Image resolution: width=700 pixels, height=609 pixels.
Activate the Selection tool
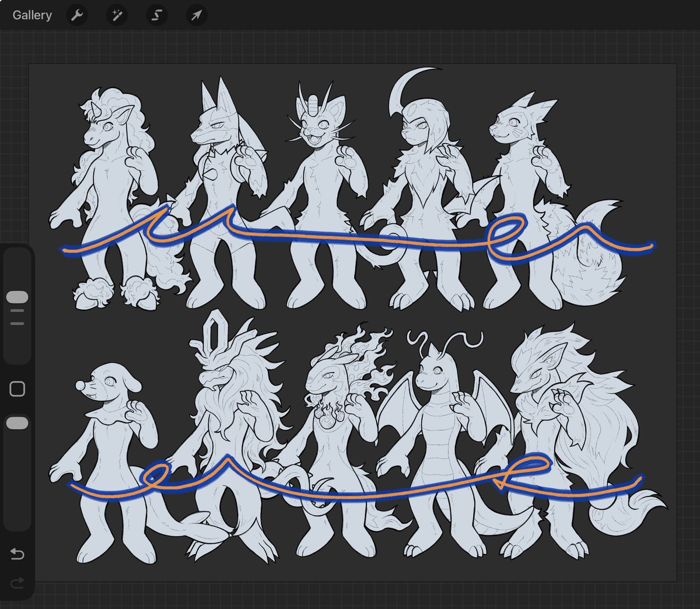(156, 15)
